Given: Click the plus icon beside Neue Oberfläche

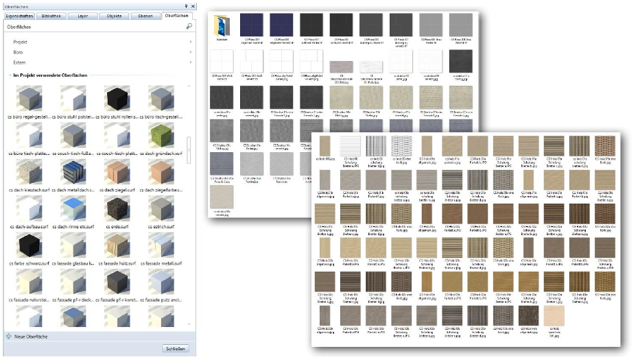Looking at the screenshot, I should coord(8,337).
